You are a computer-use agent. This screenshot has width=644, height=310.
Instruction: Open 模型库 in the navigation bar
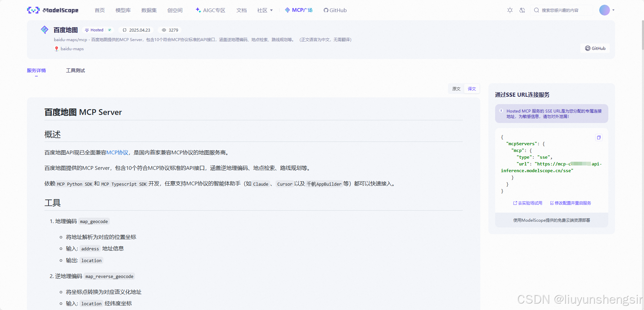pyautogui.click(x=123, y=10)
